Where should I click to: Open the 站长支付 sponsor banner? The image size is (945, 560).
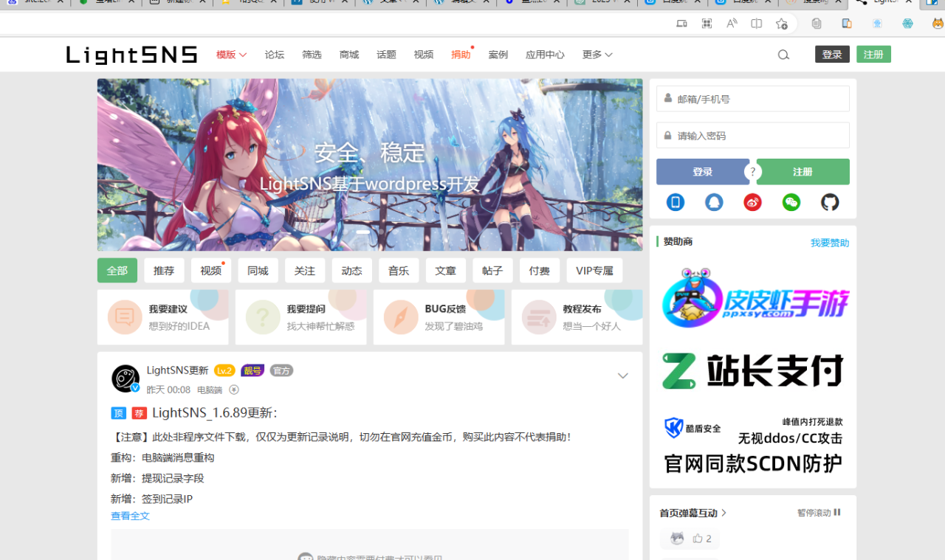click(x=753, y=370)
